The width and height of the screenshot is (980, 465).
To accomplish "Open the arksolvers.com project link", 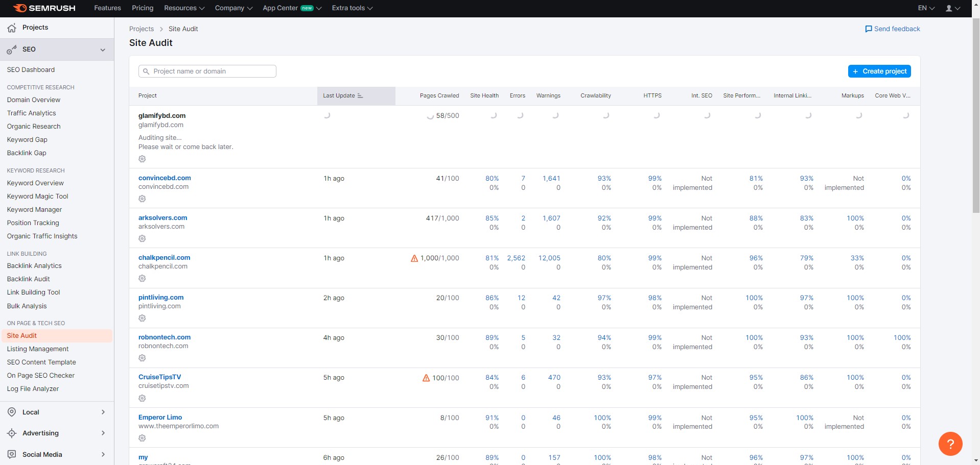I will tap(162, 218).
